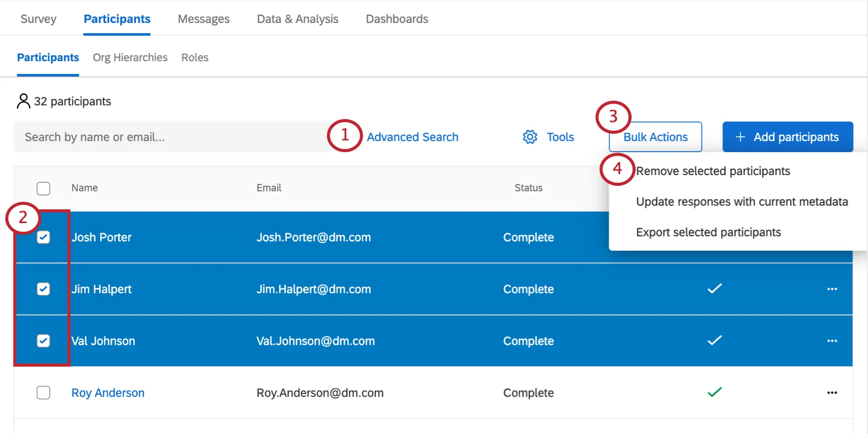868x434 pixels.
Task: Open the Org Hierarchies sub-tab
Action: (130, 57)
